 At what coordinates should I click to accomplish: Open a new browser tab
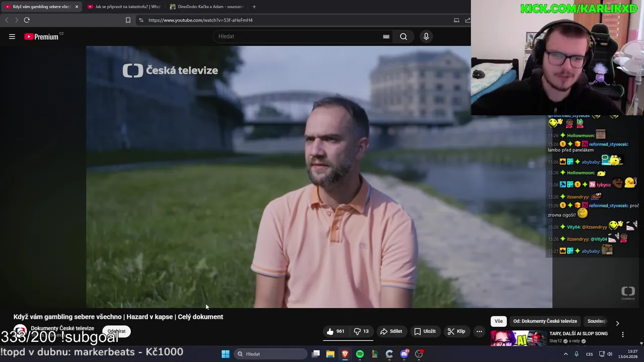(x=254, y=7)
